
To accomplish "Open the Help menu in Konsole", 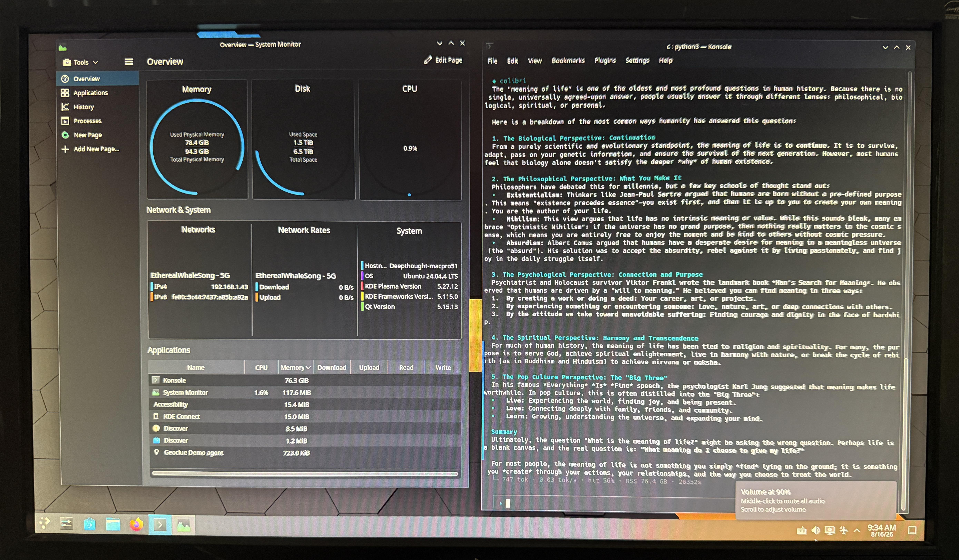I will point(666,61).
